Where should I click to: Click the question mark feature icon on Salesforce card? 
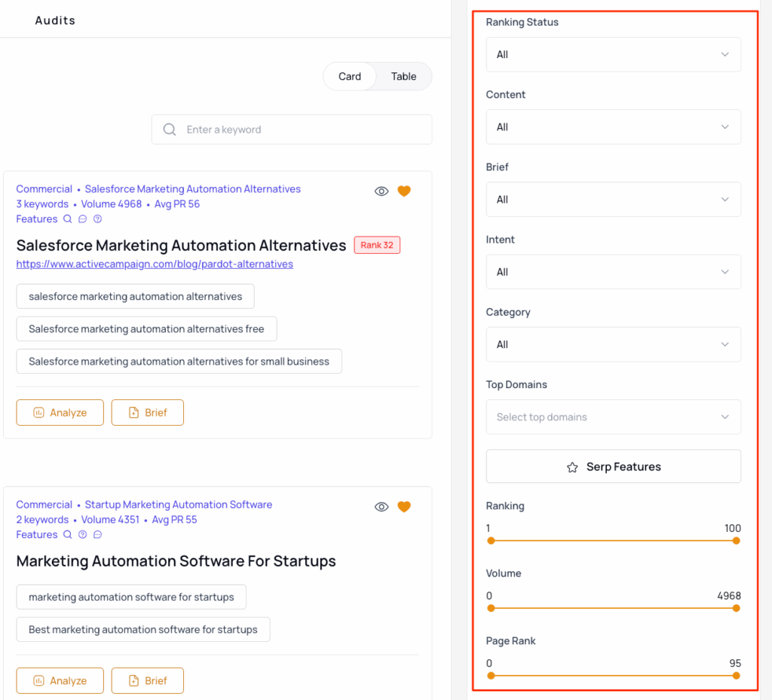[x=97, y=219]
